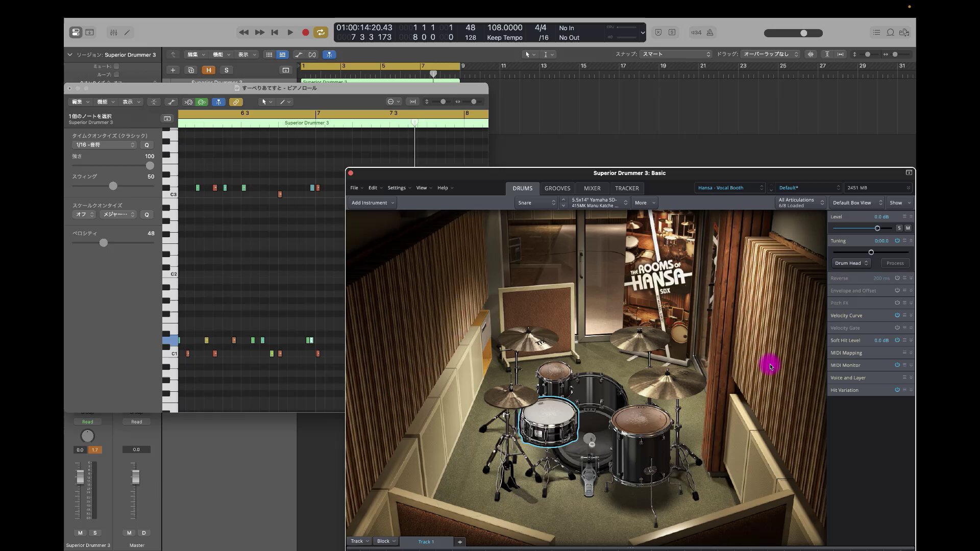Viewport: 980px width, 551px height.
Task: Toggle the orange Hide H button
Action: [208, 70]
